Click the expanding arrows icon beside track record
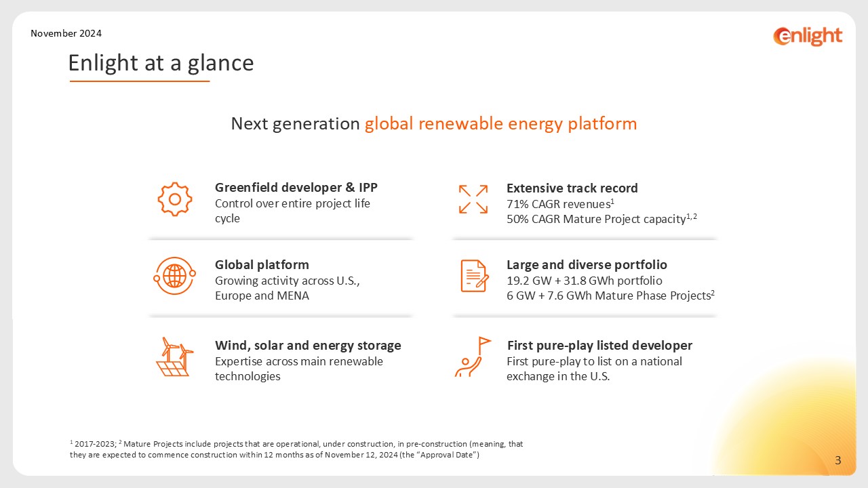This screenshot has height=488, width=868. pyautogui.click(x=473, y=199)
